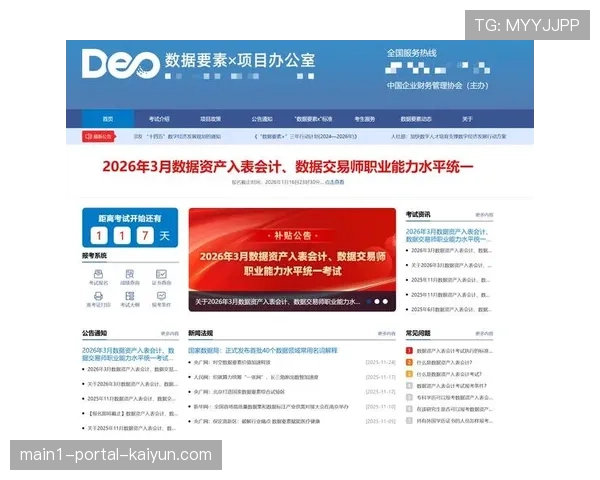Open the 【报名即将截止】 notice item
This screenshot has width=600, height=480.
coord(132,413)
